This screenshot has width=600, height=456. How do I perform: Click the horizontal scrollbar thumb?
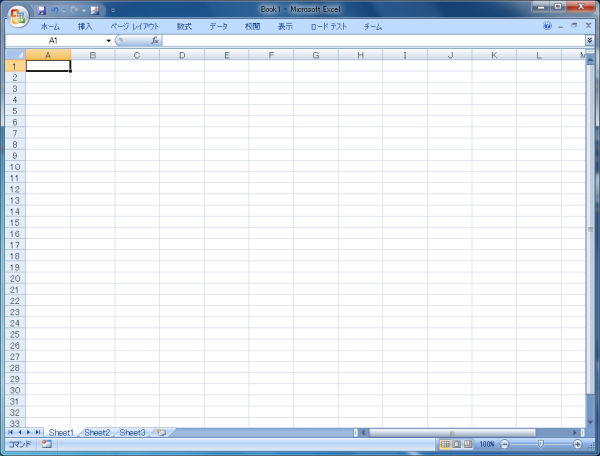click(x=452, y=433)
